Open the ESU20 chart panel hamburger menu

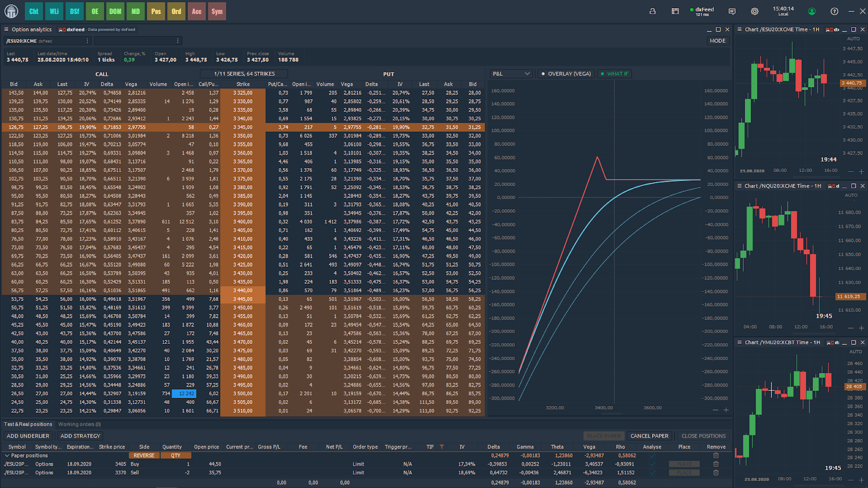point(739,29)
